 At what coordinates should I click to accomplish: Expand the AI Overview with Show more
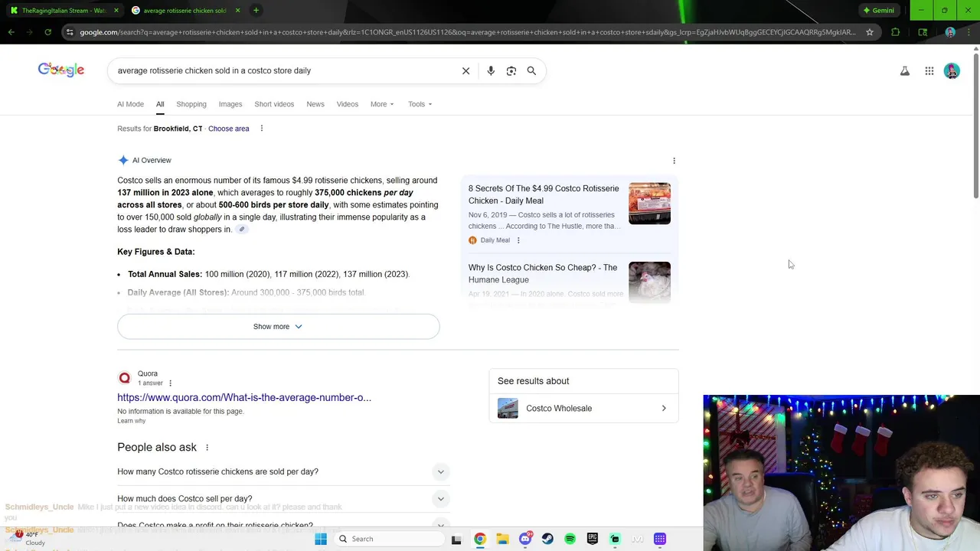(279, 327)
